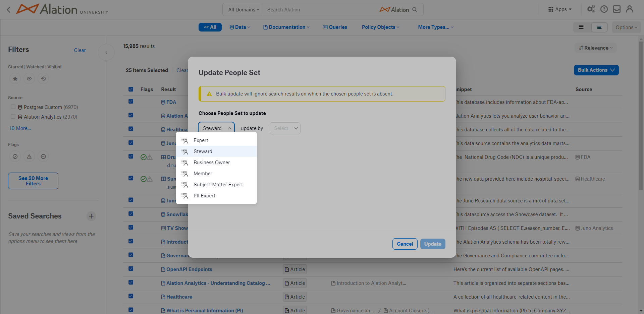Viewport: 644px width, 314px height.
Task: Open the help question mark icon
Action: (604, 9)
